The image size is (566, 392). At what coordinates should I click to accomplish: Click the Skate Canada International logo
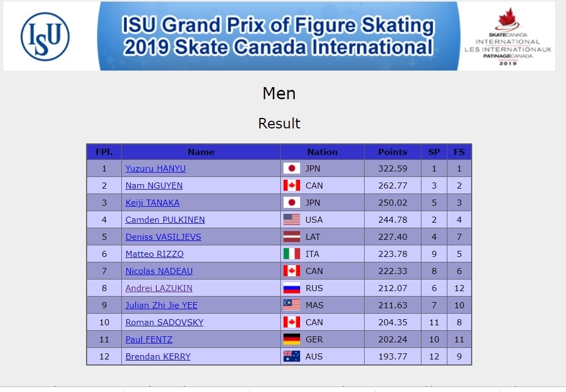pos(508,36)
